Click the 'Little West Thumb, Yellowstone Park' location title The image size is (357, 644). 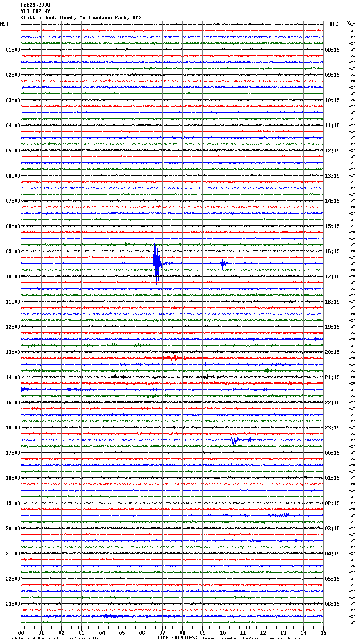[81, 18]
